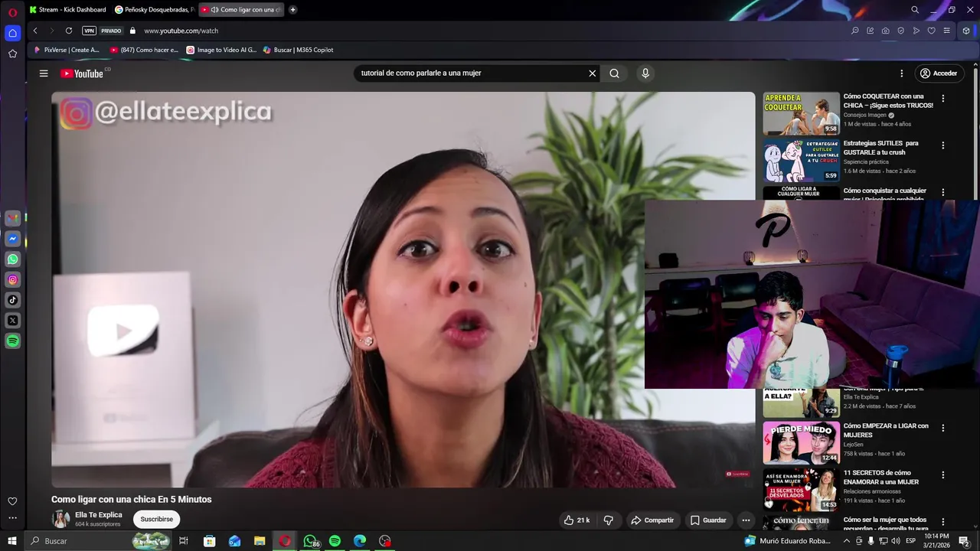Open WhatsApp in Opera sidebar

click(12, 259)
